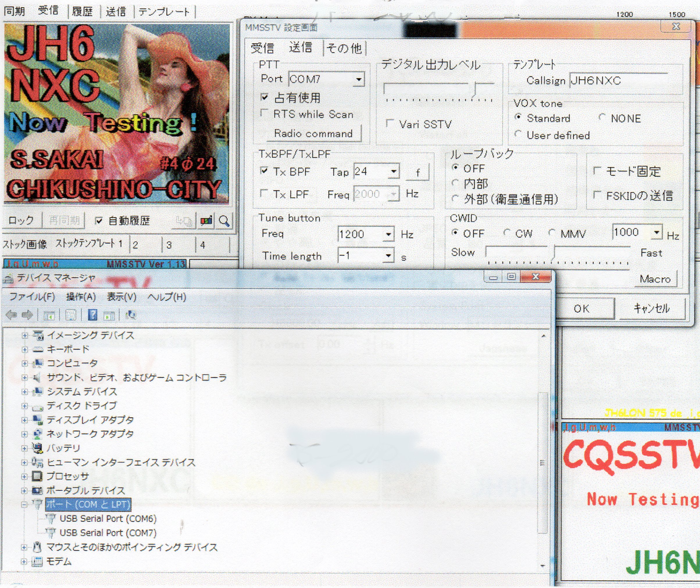This screenshot has height=588, width=700.
Task: Click the Properties sheet toolbar icon
Action: [x=71, y=315]
